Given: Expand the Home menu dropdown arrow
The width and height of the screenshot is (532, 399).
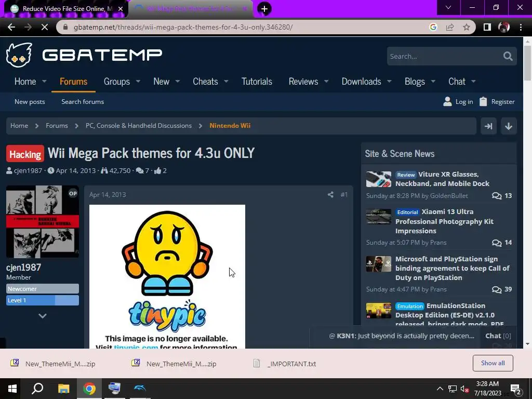Looking at the screenshot, I should [44, 82].
